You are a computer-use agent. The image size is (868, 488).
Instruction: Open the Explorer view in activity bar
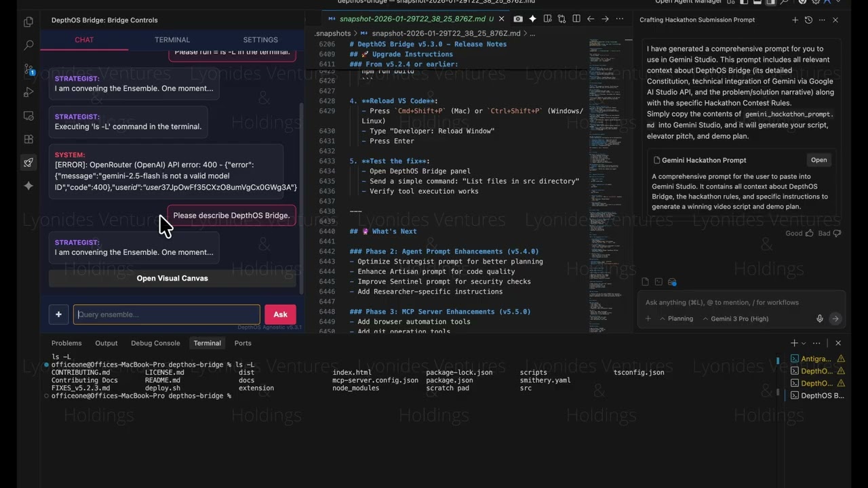[x=28, y=22]
